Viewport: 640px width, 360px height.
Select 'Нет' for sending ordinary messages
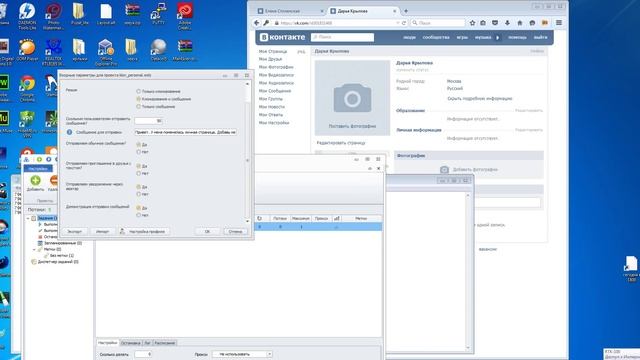pos(138,152)
